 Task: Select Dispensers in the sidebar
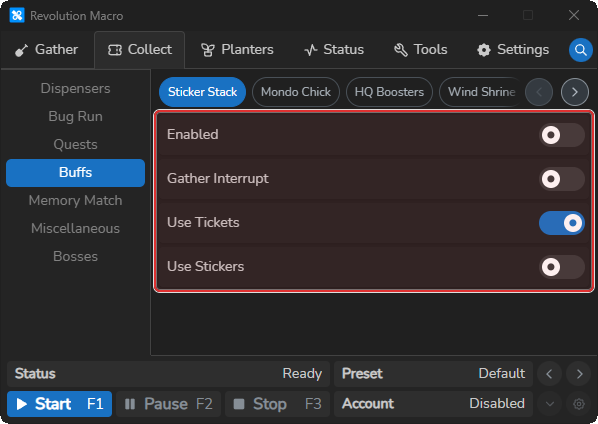76,88
